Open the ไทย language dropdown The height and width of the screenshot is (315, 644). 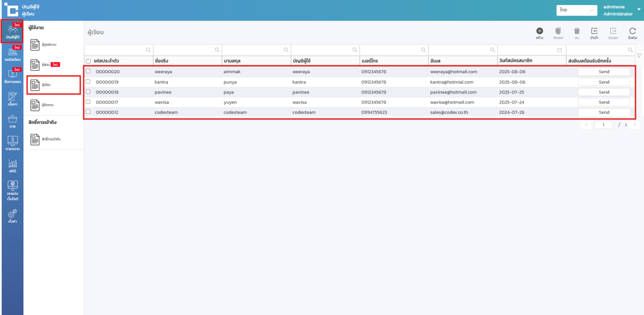click(576, 10)
